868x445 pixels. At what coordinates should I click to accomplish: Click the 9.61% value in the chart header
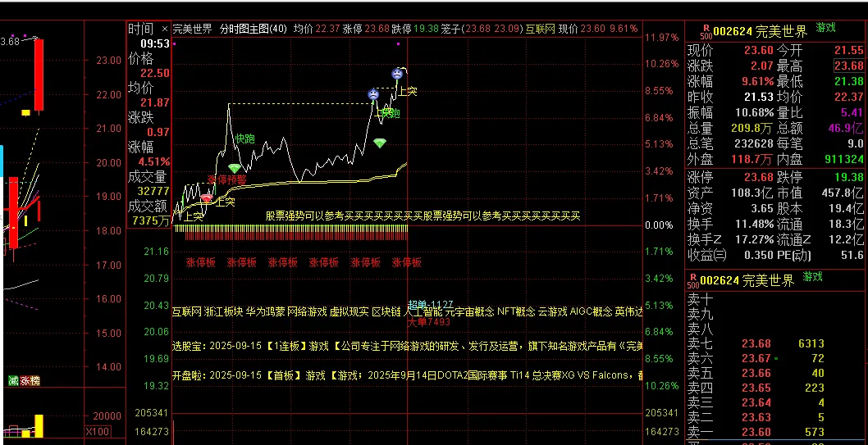[x=624, y=29]
